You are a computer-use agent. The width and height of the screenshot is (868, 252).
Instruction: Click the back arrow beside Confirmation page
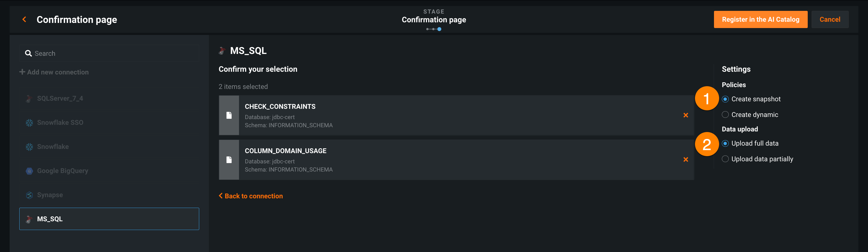(24, 20)
